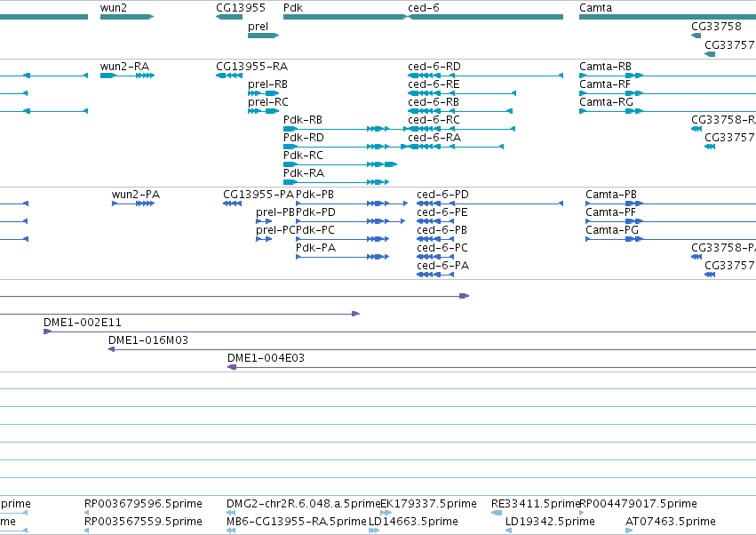
Task: Open protein Pdk-PD
Action: tap(315, 212)
